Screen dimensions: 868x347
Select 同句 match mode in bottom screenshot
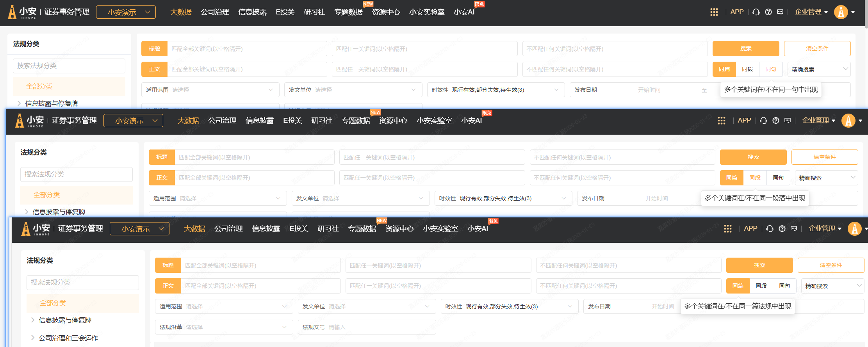coord(784,286)
